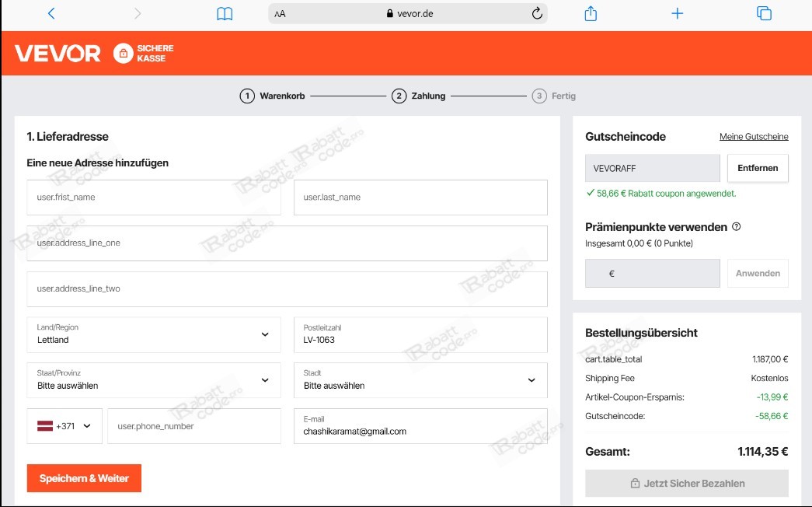
Task: Click the Prämienpunkte help question-mark icon
Action: [737, 226]
